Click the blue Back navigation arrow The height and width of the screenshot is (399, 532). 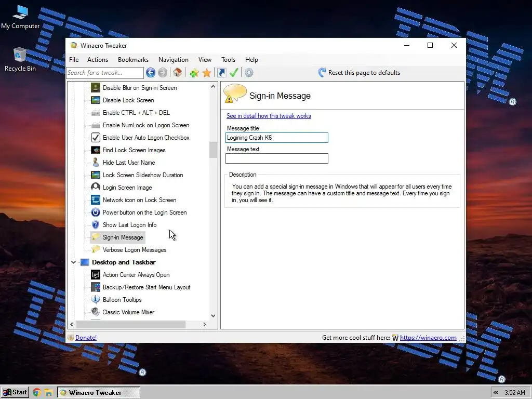pyautogui.click(x=151, y=73)
